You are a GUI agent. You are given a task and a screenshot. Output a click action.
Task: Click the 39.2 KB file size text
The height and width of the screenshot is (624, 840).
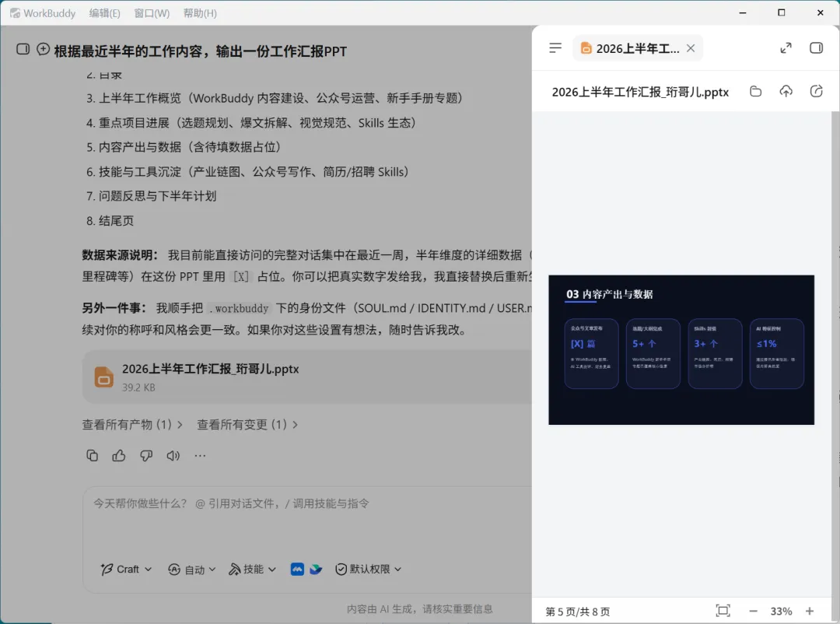point(138,387)
